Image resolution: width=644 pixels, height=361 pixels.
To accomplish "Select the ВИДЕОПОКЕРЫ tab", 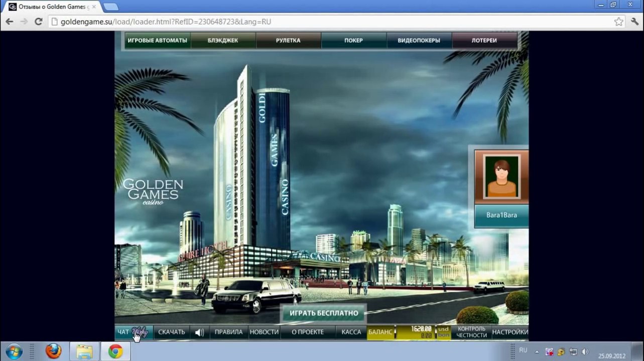I will [419, 41].
